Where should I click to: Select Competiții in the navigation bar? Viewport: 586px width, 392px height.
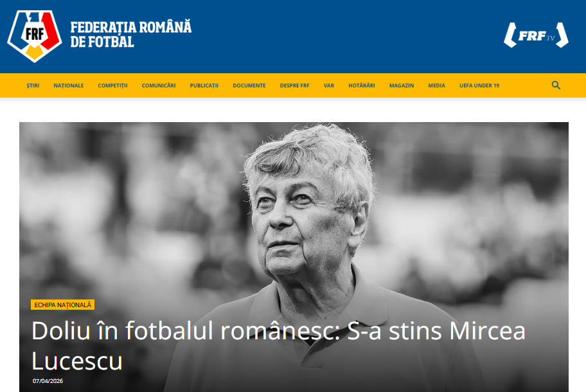tap(112, 85)
